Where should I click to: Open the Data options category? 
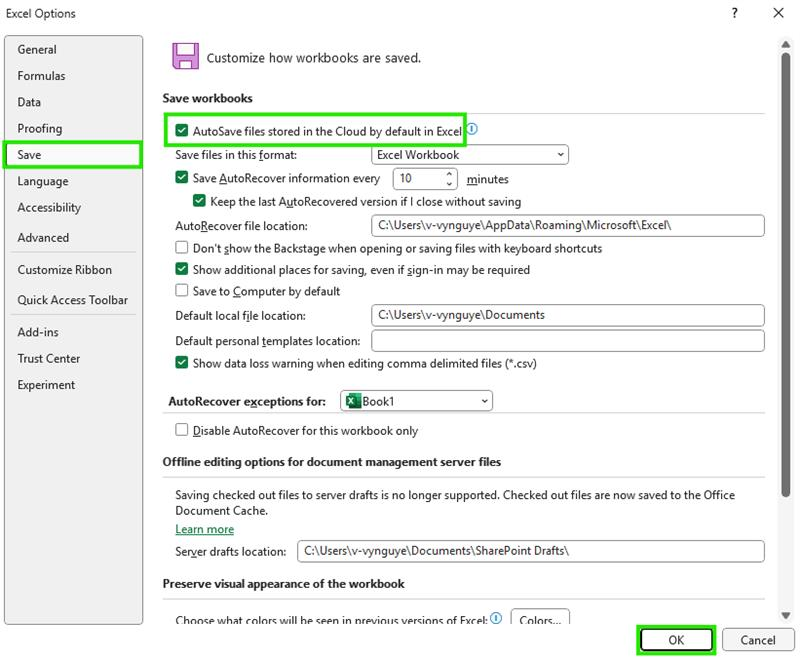[29, 102]
